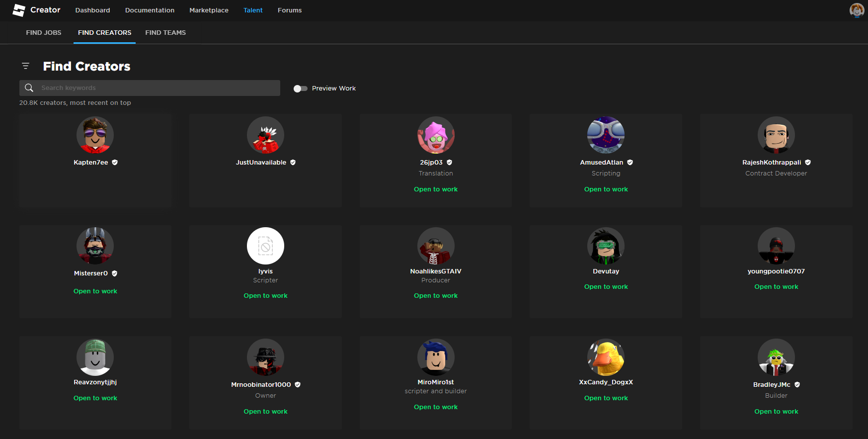Enable the Preview Work toggle
The width and height of the screenshot is (868, 439).
pyautogui.click(x=300, y=88)
